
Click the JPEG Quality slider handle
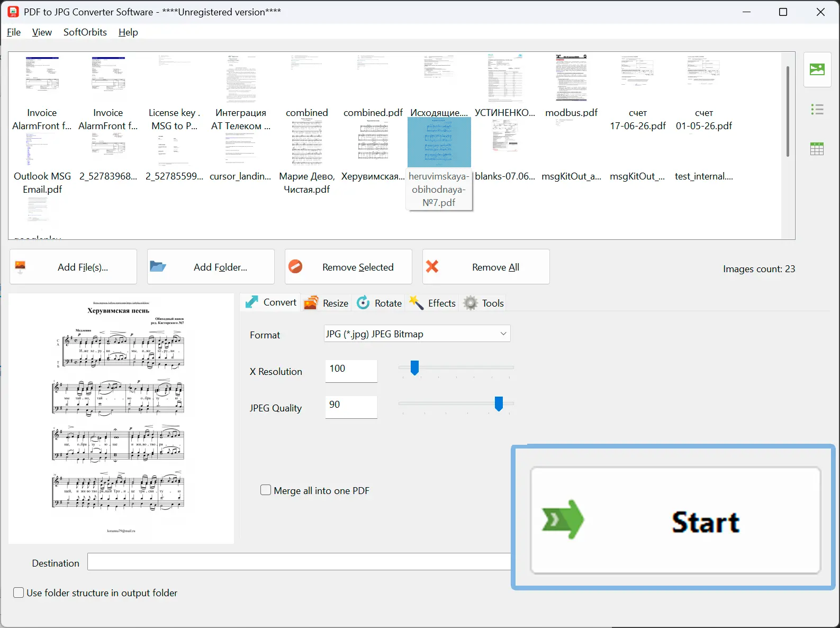pyautogui.click(x=499, y=404)
